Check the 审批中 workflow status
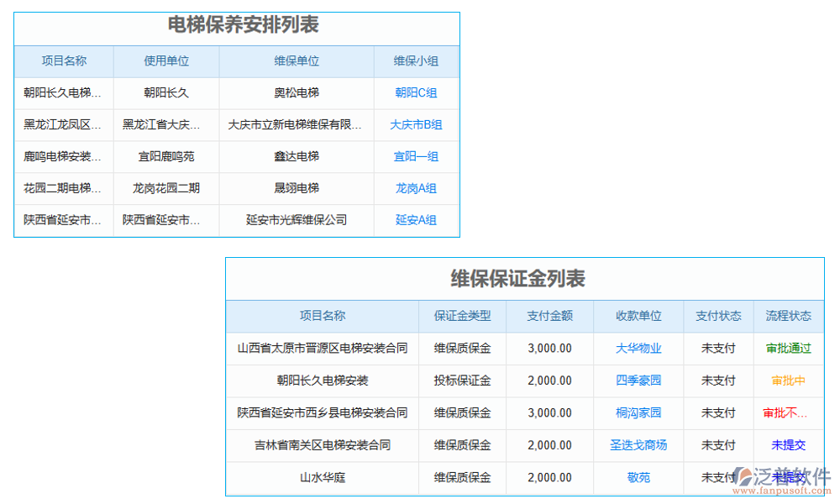 click(788, 381)
